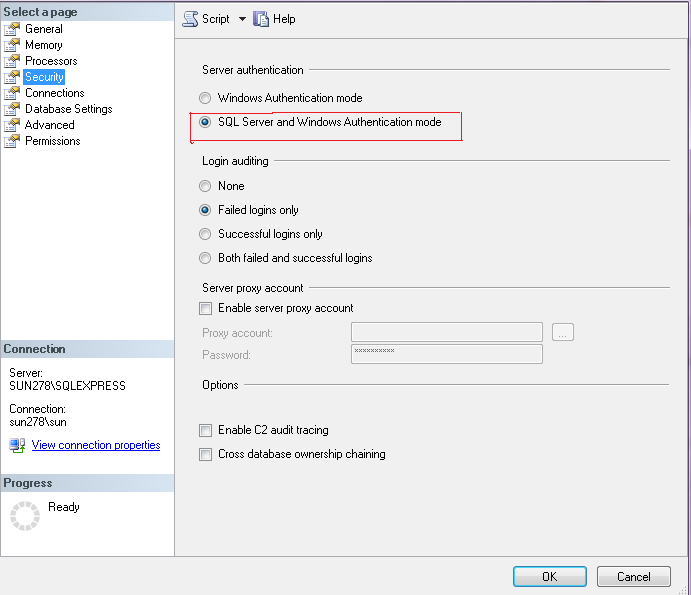
Task: Click the SUN278\SQLEXPRESS server name
Action: point(67,386)
